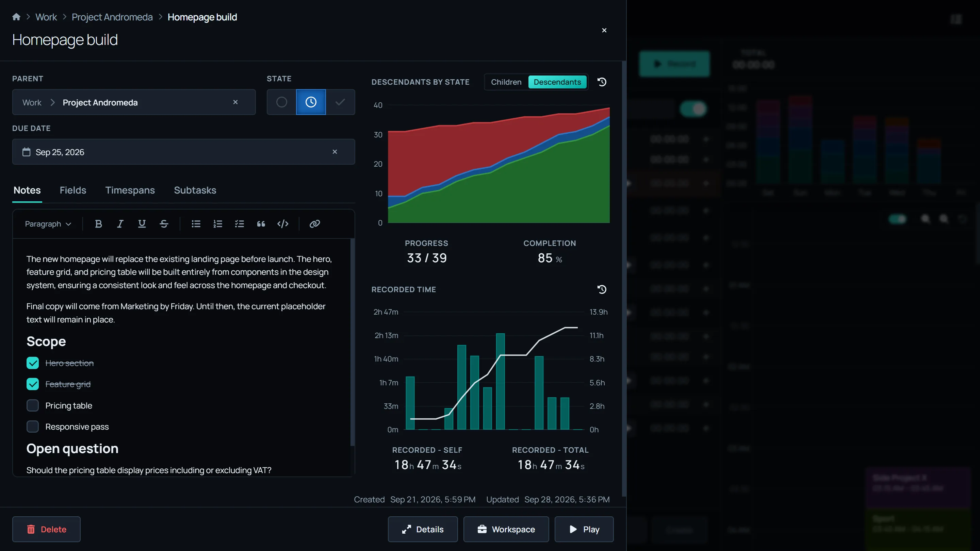Apply underline formatting in notes toolbar
Screen dimensions: 980x551
[142, 223]
